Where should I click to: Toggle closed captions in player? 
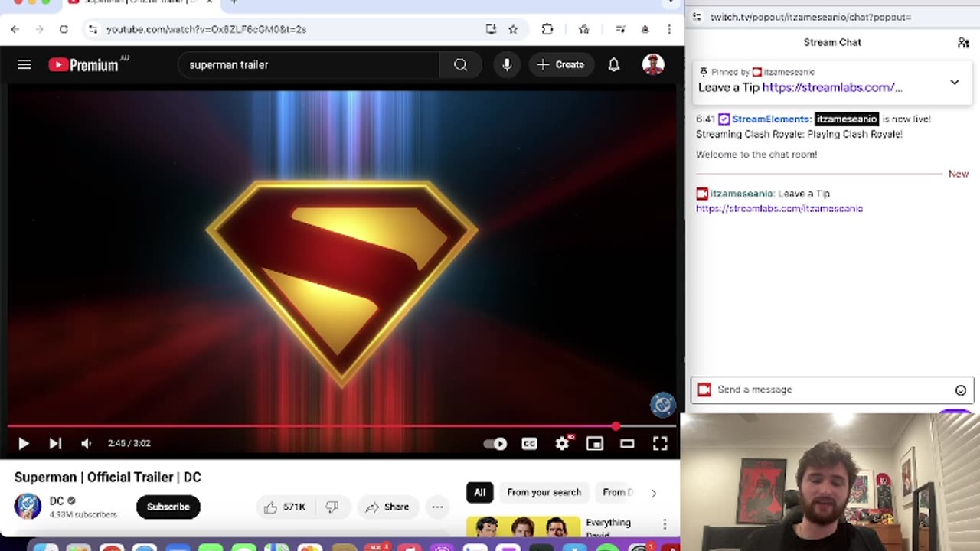click(529, 444)
